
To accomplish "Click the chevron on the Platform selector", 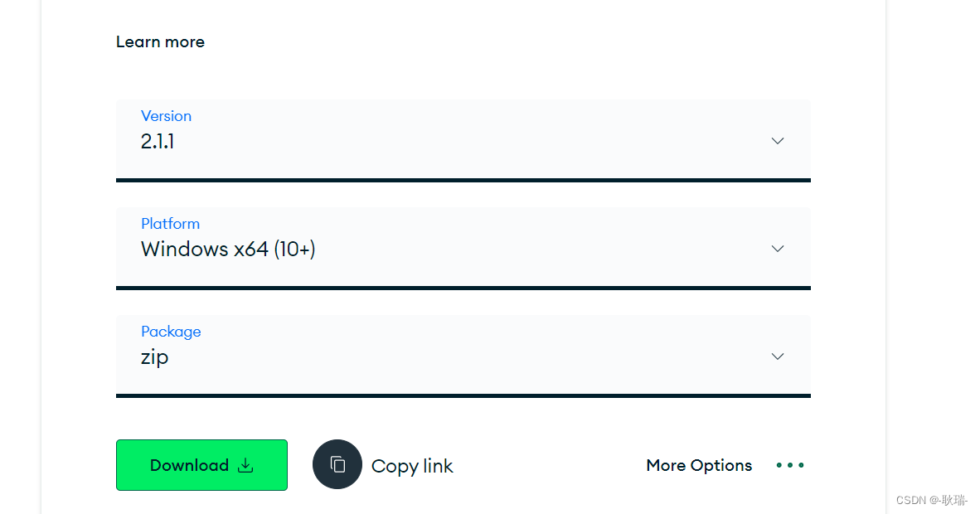I will [778, 248].
